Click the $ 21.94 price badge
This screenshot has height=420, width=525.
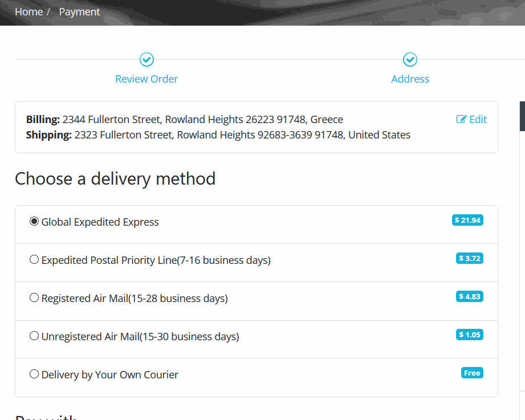click(467, 220)
